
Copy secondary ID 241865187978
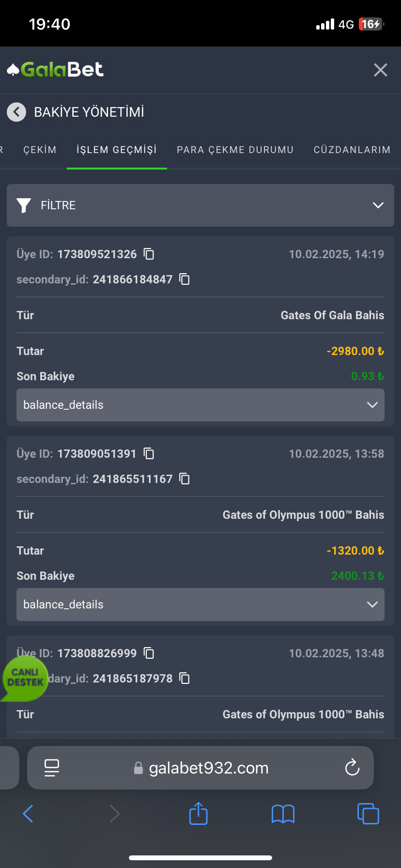pos(185,678)
